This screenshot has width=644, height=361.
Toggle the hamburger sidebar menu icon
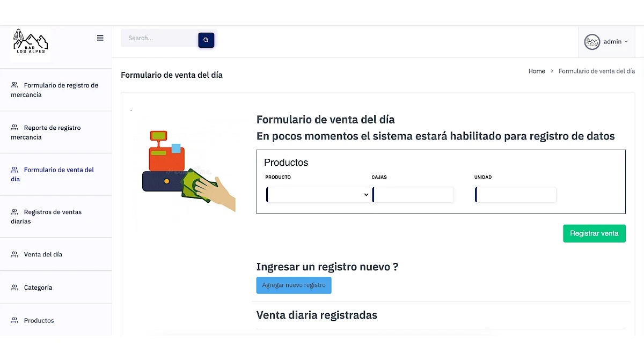100,38
